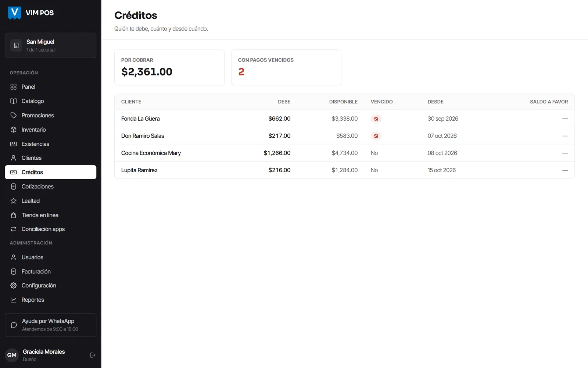Image resolution: width=588 pixels, height=368 pixels.
Task: Click the VIM POS logo icon
Action: (x=15, y=13)
